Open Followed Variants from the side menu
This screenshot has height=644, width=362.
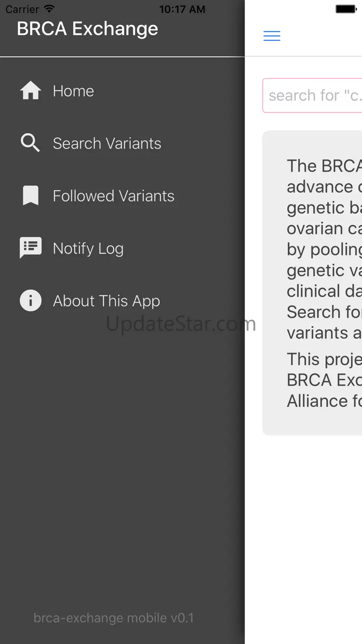coord(113,196)
